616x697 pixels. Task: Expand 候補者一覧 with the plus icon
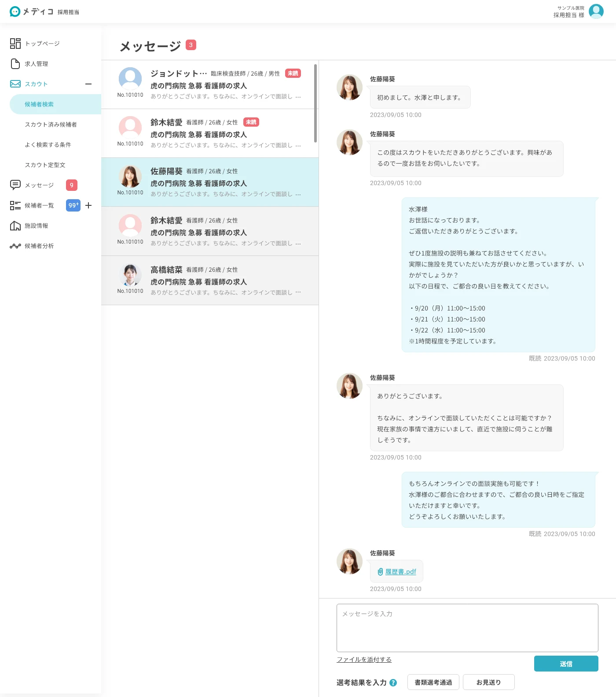coord(88,205)
